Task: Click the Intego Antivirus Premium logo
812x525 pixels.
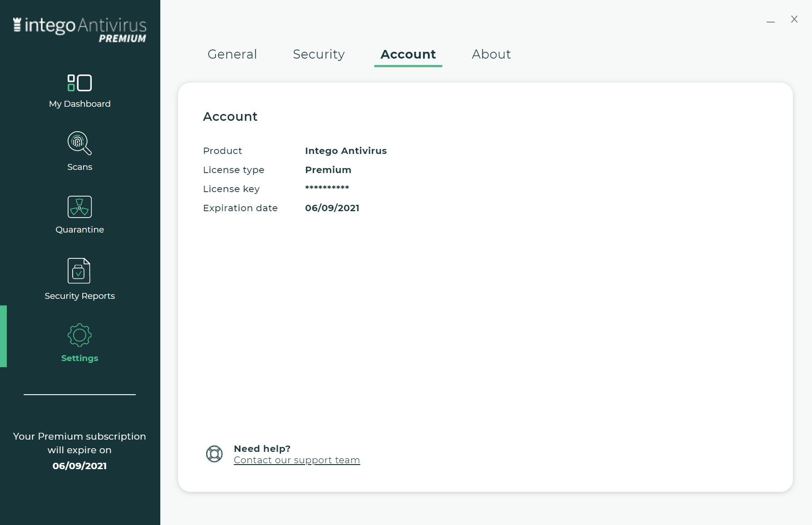Action: [80, 30]
